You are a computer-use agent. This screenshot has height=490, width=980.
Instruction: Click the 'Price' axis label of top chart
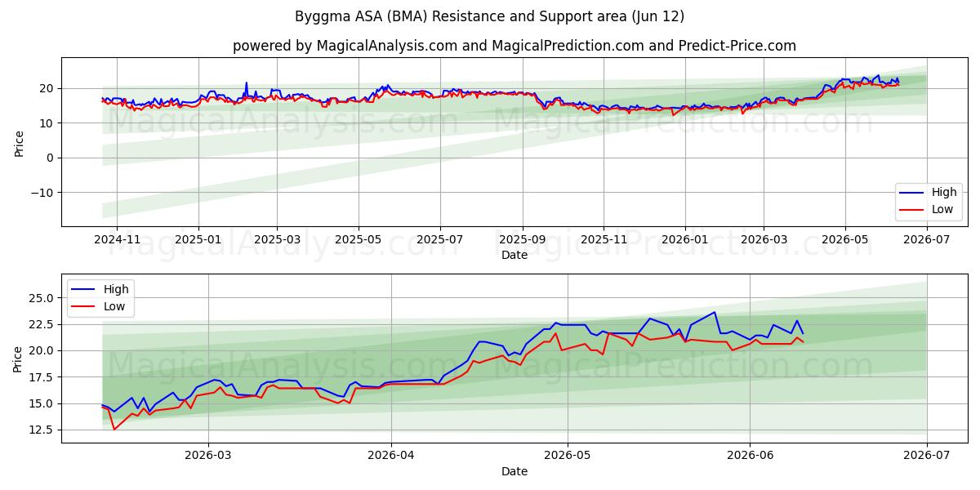19,142
